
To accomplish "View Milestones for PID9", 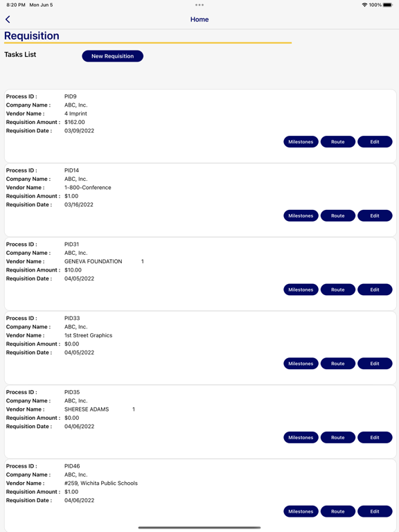I will 301,142.
